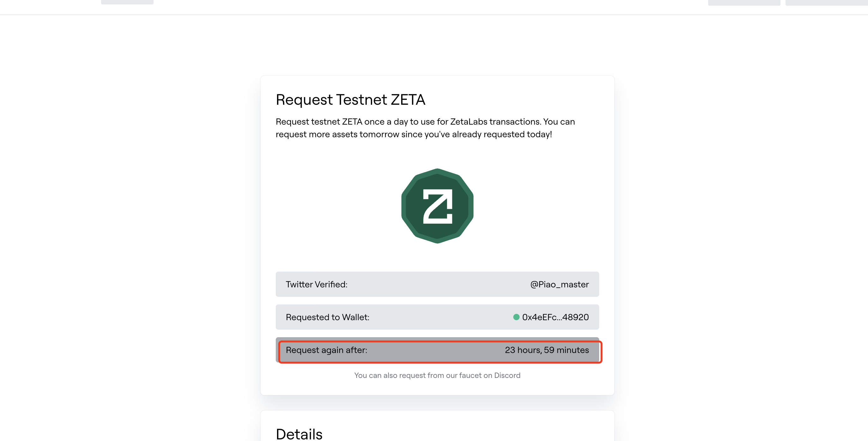868x441 pixels.
Task: Click the rightmost gray header placeholder
Action: [826, 3]
